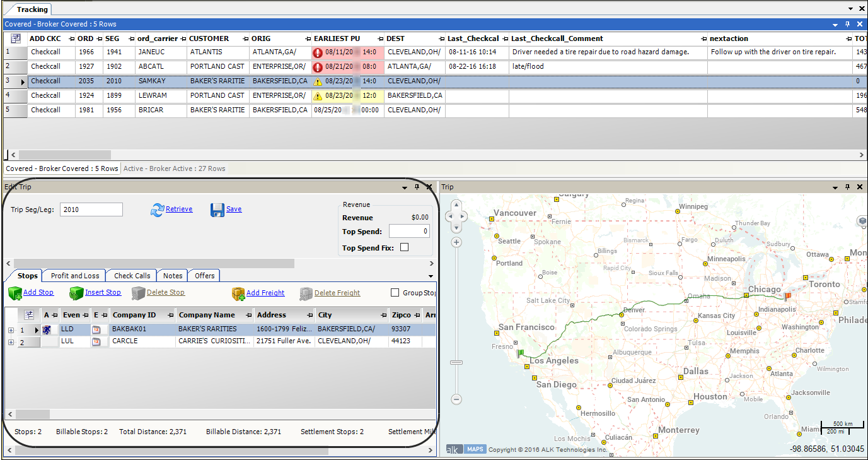The width and height of the screenshot is (868, 460).
Task: Zoom in with the map plus button
Action: point(456,242)
